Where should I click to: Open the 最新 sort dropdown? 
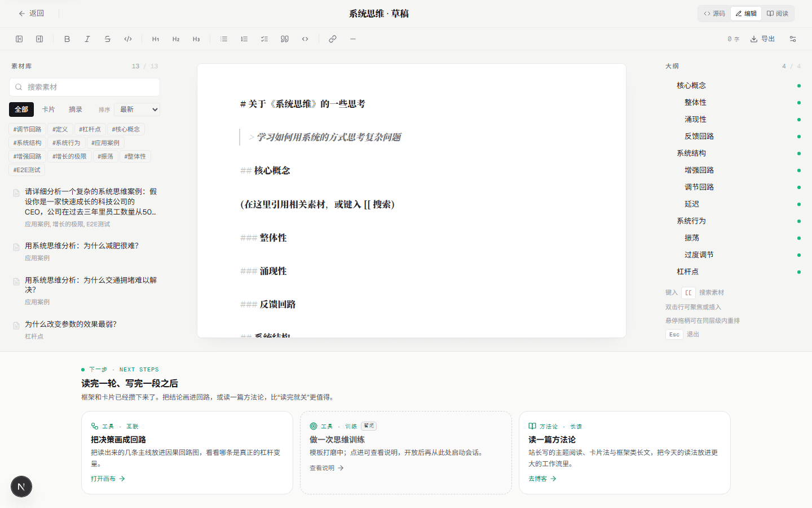[137, 110]
